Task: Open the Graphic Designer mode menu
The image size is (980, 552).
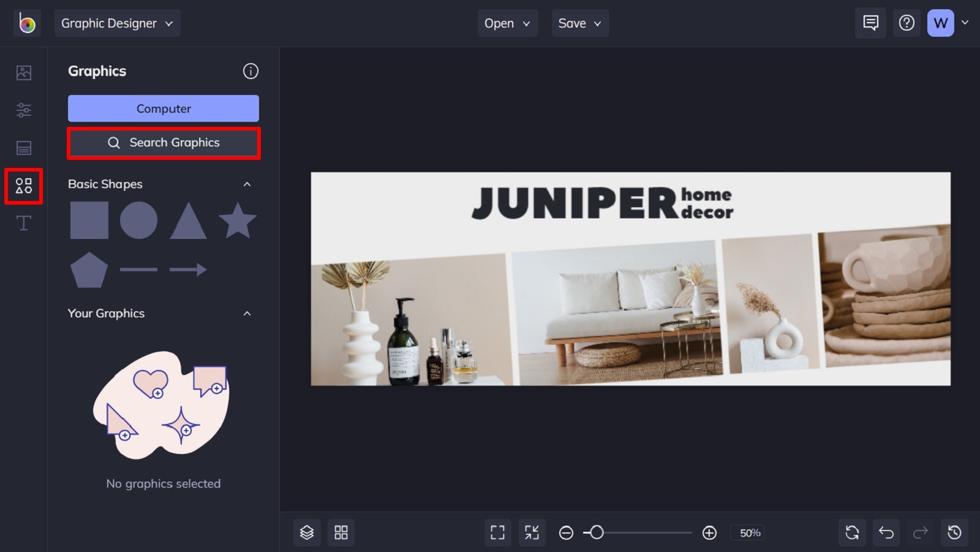Action: [117, 23]
